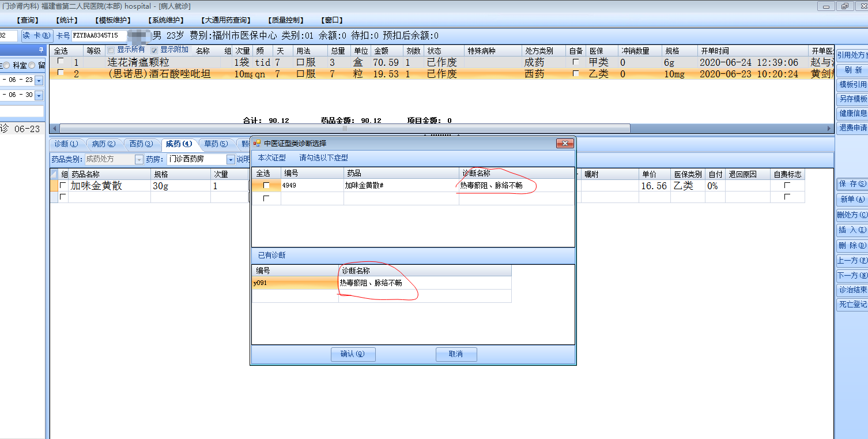Click the right arrow of the horizontal scrollbar

pos(829,129)
